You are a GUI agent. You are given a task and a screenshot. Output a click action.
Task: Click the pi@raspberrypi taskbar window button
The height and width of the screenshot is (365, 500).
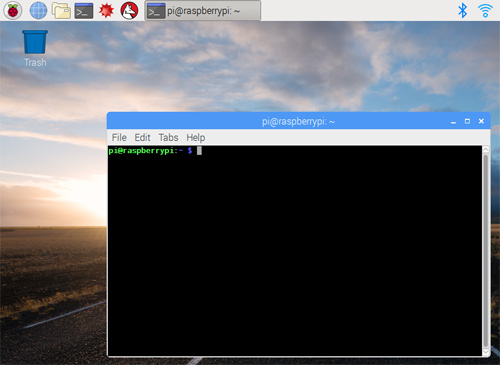(x=203, y=11)
